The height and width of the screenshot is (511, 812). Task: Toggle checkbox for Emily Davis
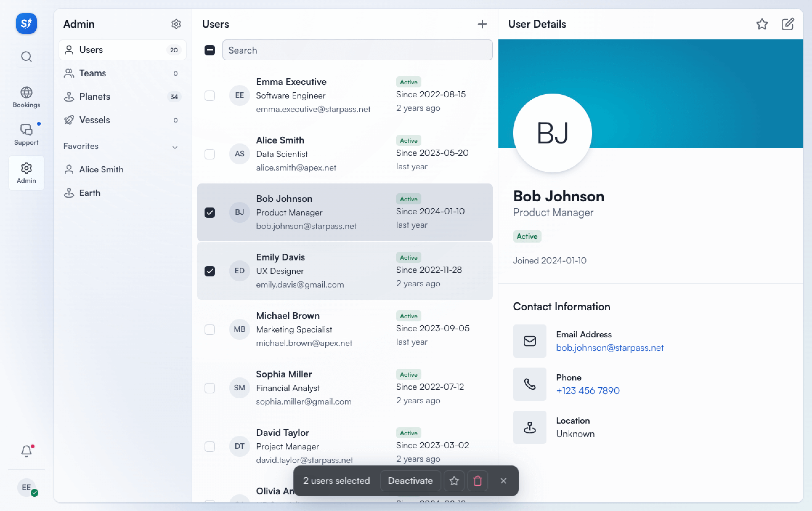[210, 270]
